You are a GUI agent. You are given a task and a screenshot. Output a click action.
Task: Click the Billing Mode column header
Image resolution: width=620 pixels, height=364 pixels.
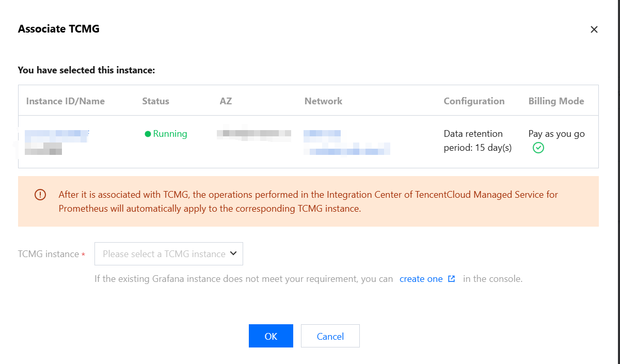pyautogui.click(x=556, y=101)
